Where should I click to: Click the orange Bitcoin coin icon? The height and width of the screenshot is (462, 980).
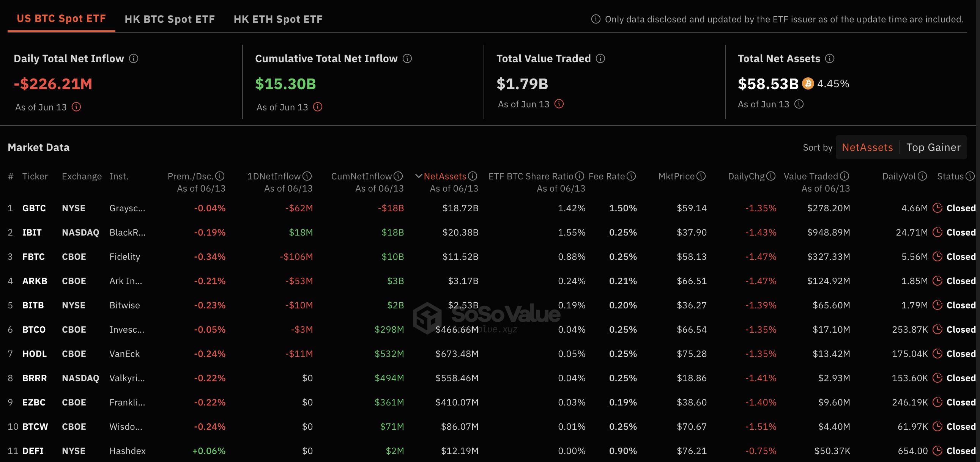pyautogui.click(x=808, y=84)
